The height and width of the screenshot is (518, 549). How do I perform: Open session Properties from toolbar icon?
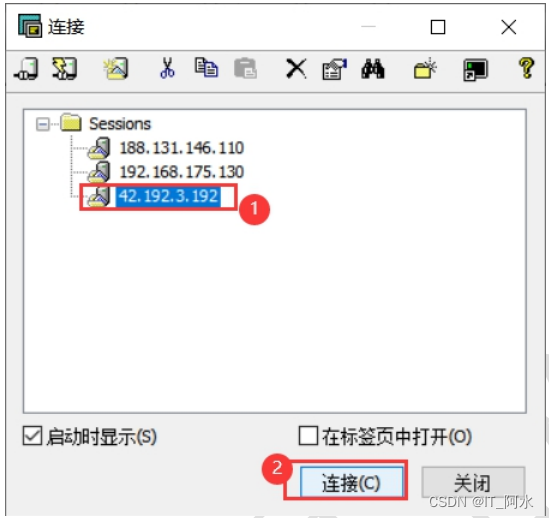click(335, 69)
